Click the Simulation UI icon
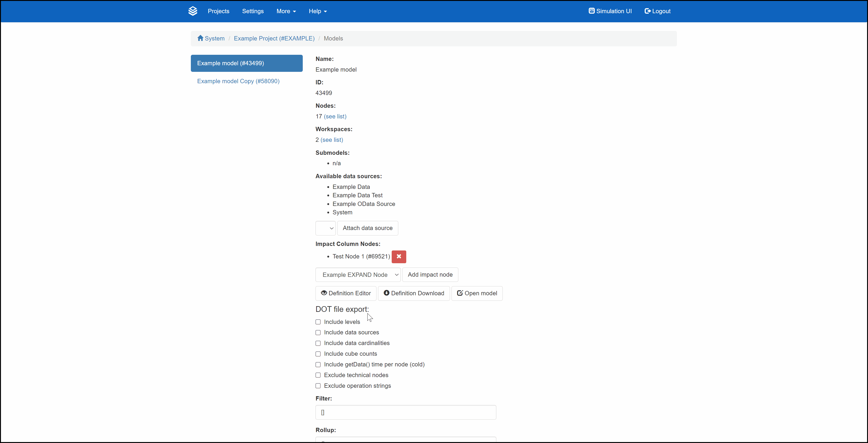 [591, 11]
